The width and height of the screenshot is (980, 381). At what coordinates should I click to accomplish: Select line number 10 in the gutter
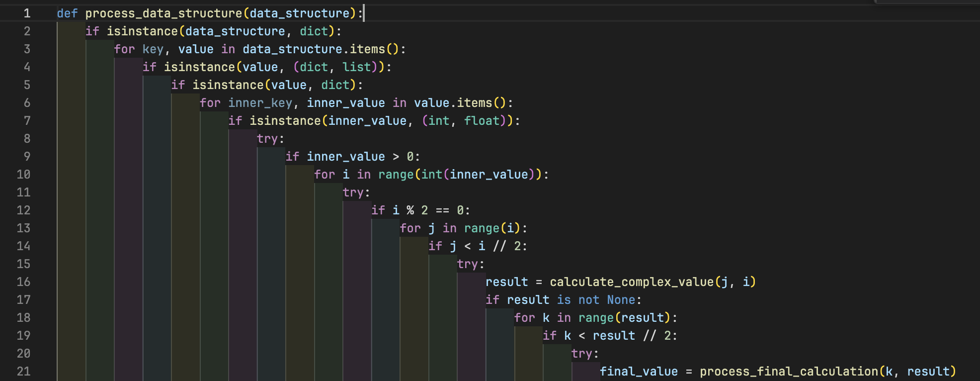[x=23, y=175]
